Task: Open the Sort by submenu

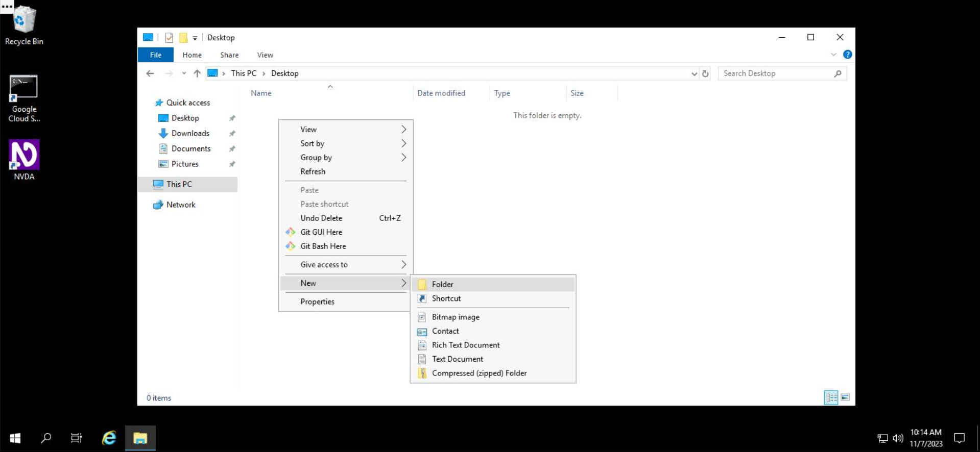Action: tap(346, 143)
